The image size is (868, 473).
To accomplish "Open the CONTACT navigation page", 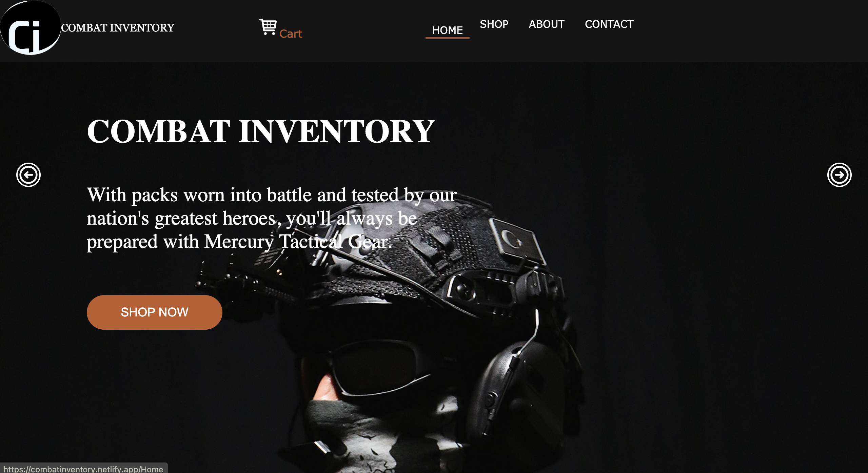I will [609, 24].
